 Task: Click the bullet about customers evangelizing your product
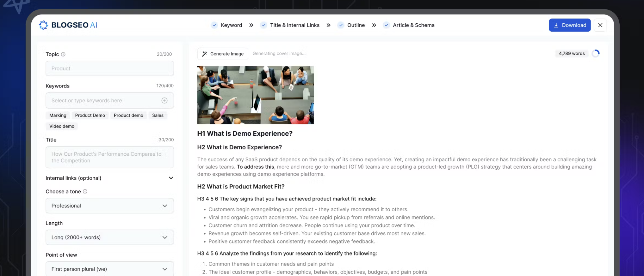coord(308,209)
